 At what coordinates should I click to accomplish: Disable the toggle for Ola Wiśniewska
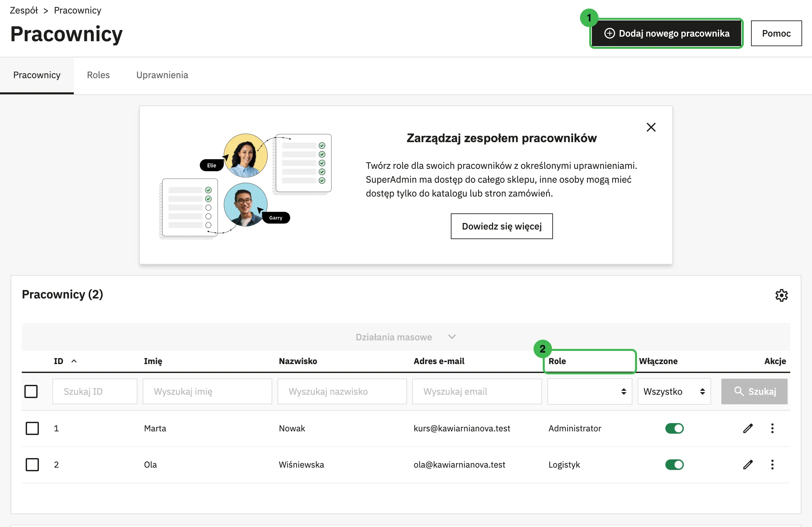(674, 465)
